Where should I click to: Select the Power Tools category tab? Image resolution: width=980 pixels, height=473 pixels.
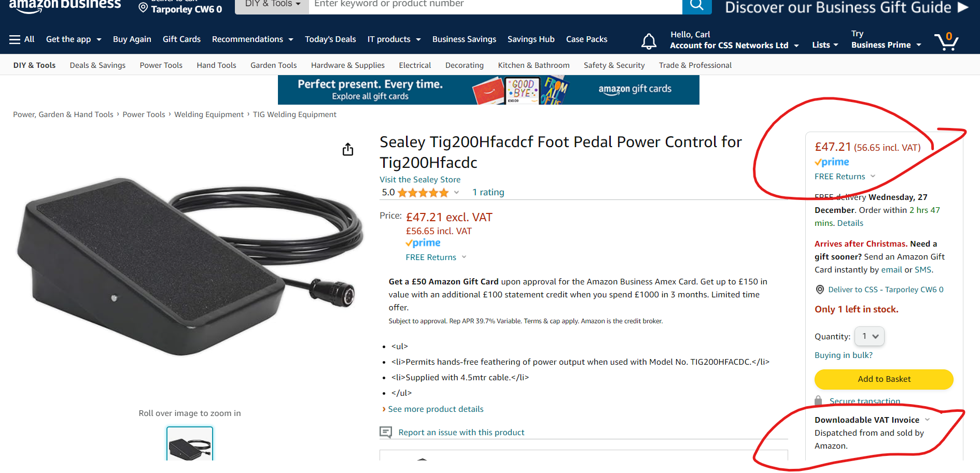[161, 65]
